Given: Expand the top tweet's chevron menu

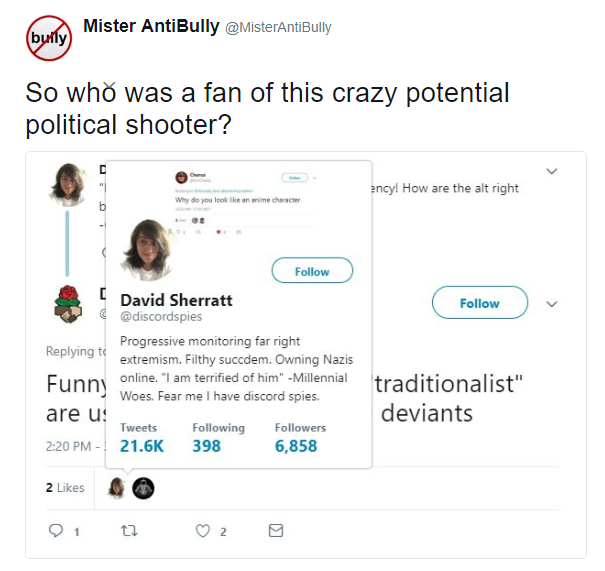Looking at the screenshot, I should click(552, 171).
